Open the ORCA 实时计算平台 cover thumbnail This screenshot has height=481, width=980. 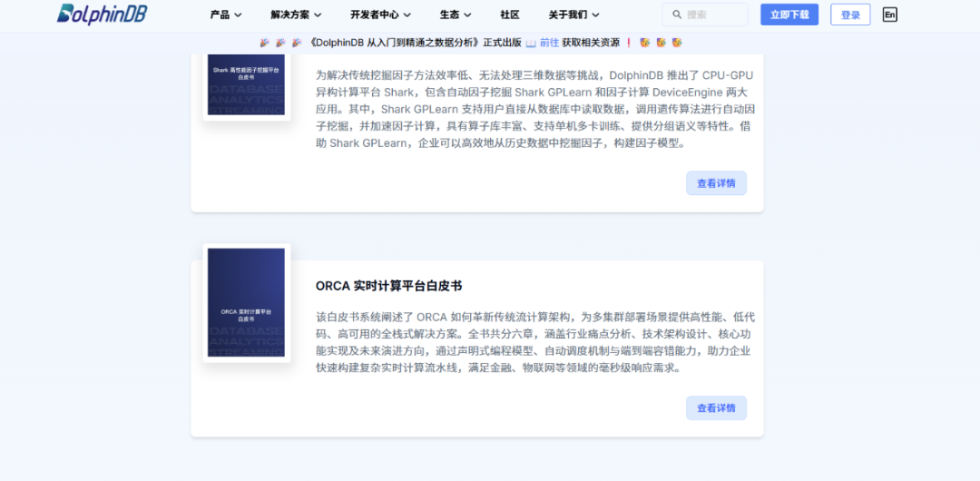(246, 303)
